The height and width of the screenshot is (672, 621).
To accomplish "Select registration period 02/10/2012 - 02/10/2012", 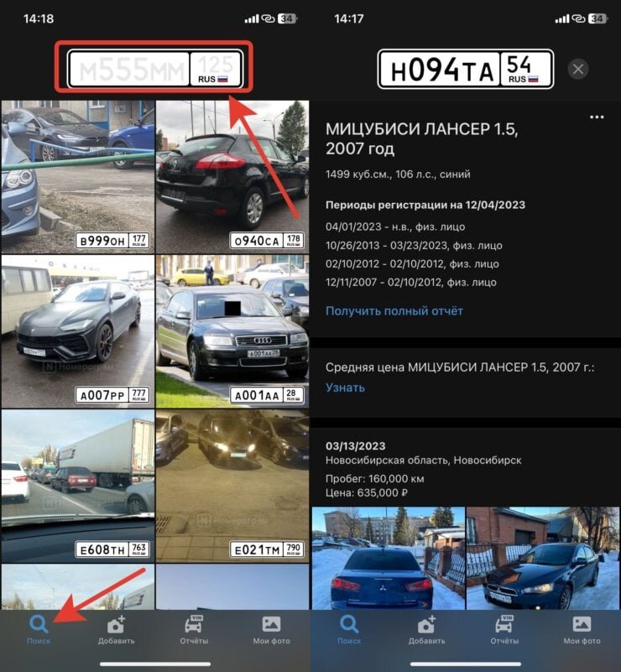I will pos(412,264).
